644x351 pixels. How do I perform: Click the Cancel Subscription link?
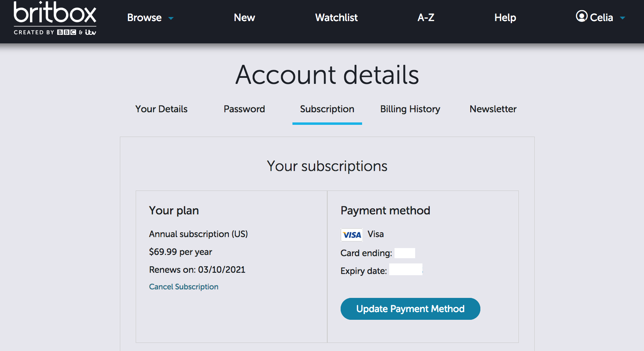coord(183,287)
